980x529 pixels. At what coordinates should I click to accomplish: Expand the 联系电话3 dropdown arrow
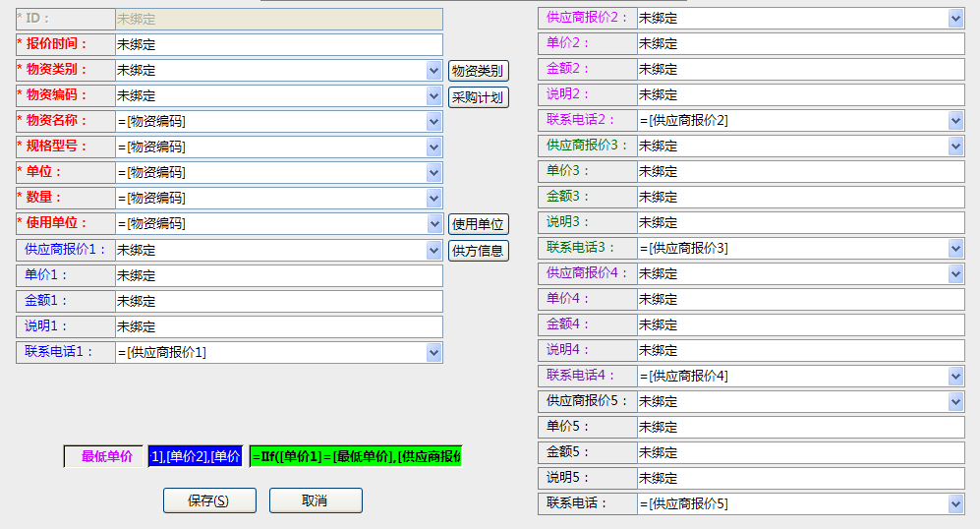click(x=955, y=249)
